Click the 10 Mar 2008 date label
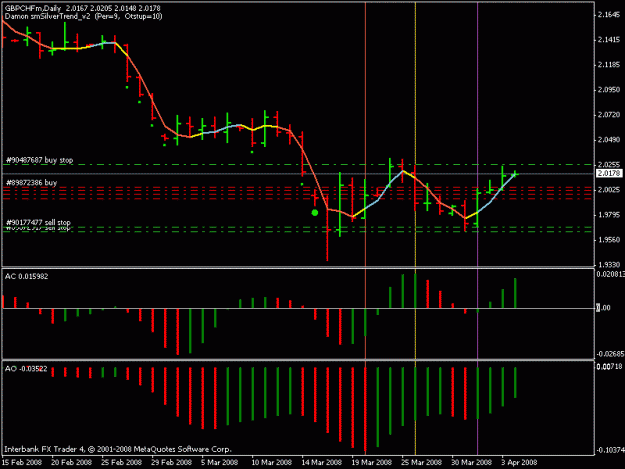The height and width of the screenshot is (469, 625). (271, 462)
